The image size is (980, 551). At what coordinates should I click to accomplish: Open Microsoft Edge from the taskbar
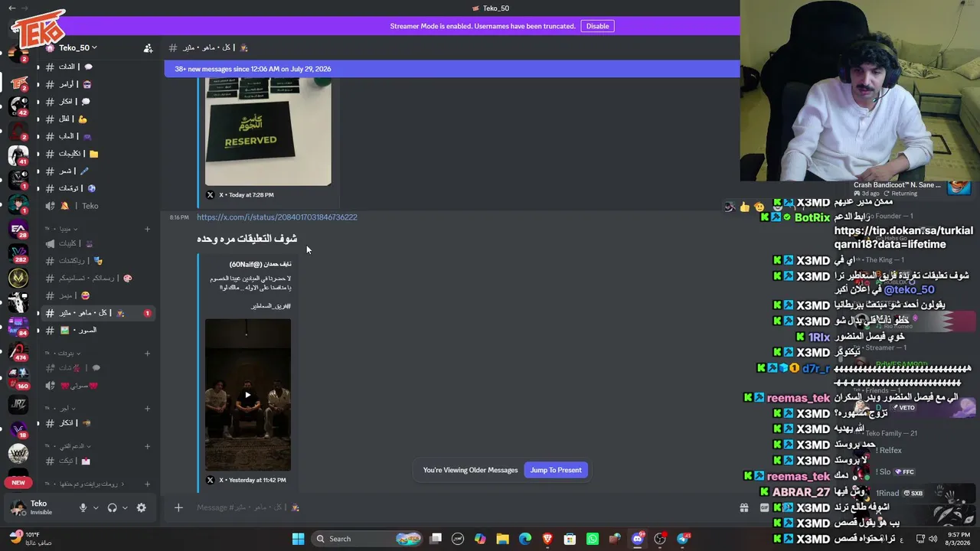click(x=525, y=539)
